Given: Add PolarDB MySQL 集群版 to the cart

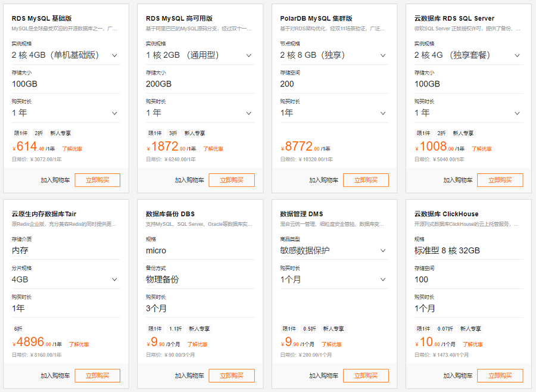Looking at the screenshot, I should tap(324, 181).
